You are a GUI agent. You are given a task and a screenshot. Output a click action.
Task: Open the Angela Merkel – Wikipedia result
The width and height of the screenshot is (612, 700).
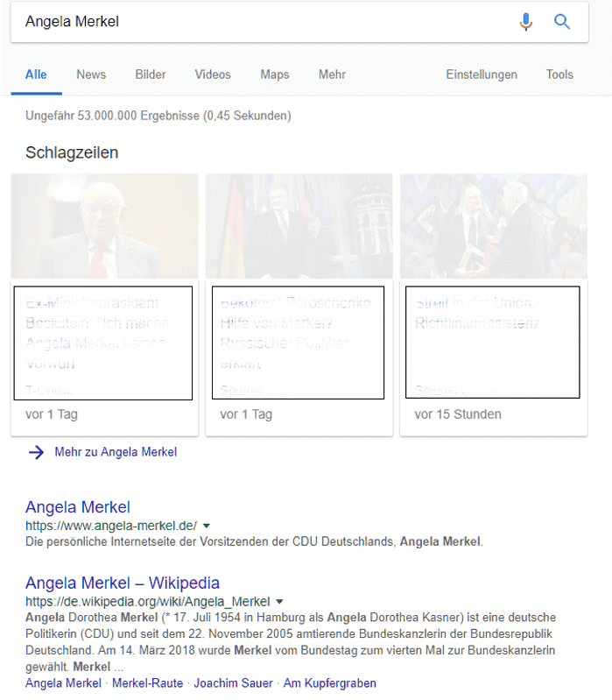pyautogui.click(x=123, y=583)
